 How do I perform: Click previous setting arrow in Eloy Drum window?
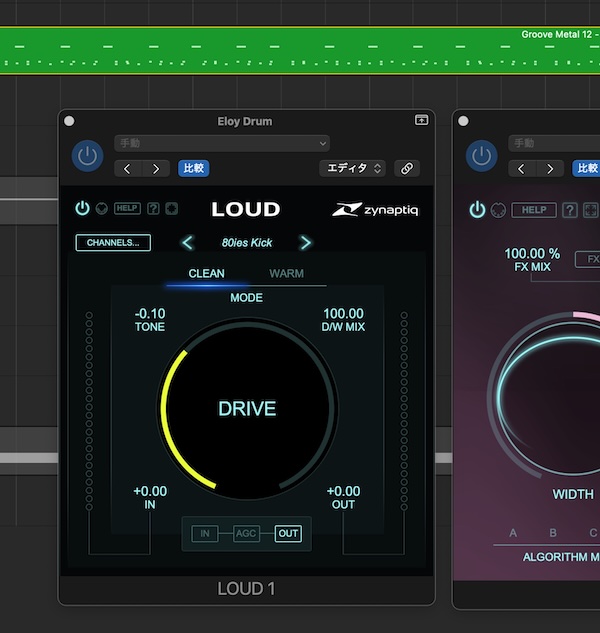[127, 168]
